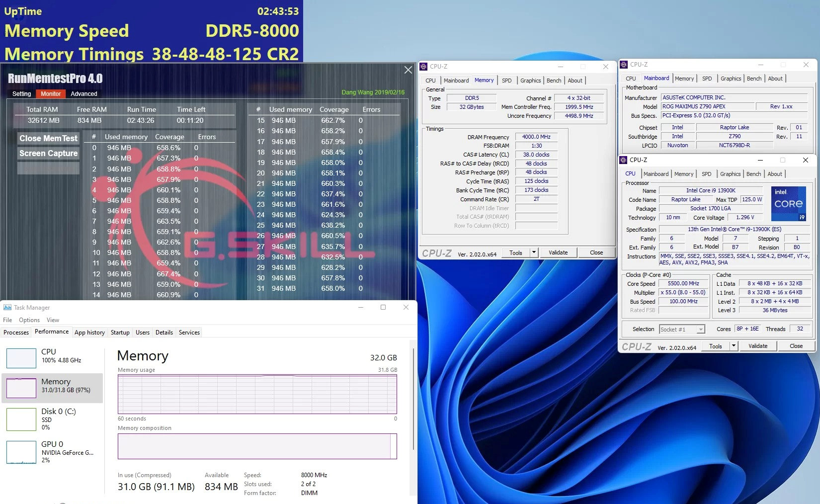The height and width of the screenshot is (504, 820).
Task: Click the ROG MAXIMUS Z790 APEX model field
Action: 708,106
